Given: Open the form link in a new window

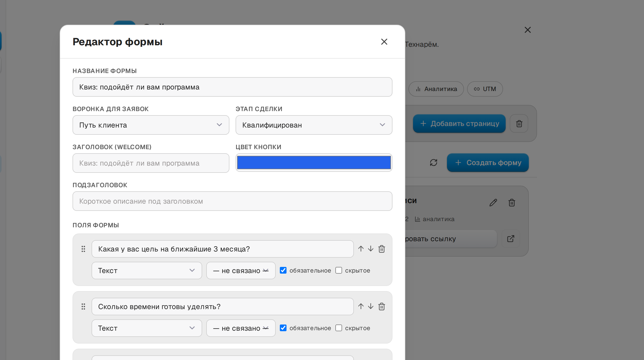Looking at the screenshot, I should [511, 239].
